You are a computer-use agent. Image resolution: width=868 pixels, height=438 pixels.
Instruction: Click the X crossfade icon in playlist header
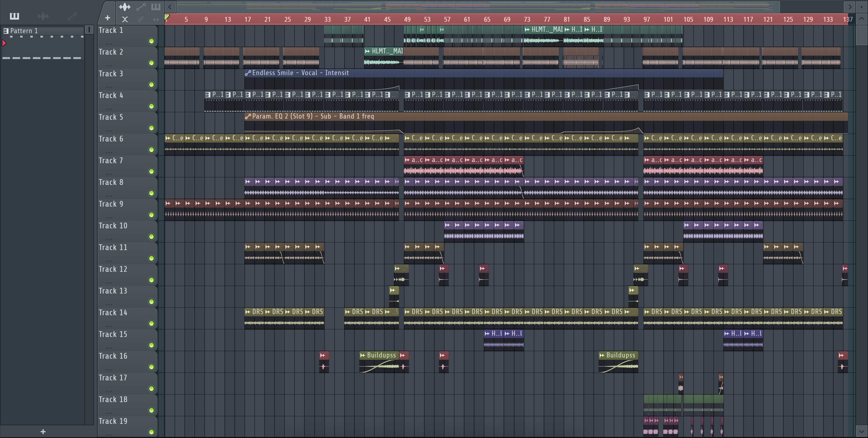pyautogui.click(x=125, y=19)
